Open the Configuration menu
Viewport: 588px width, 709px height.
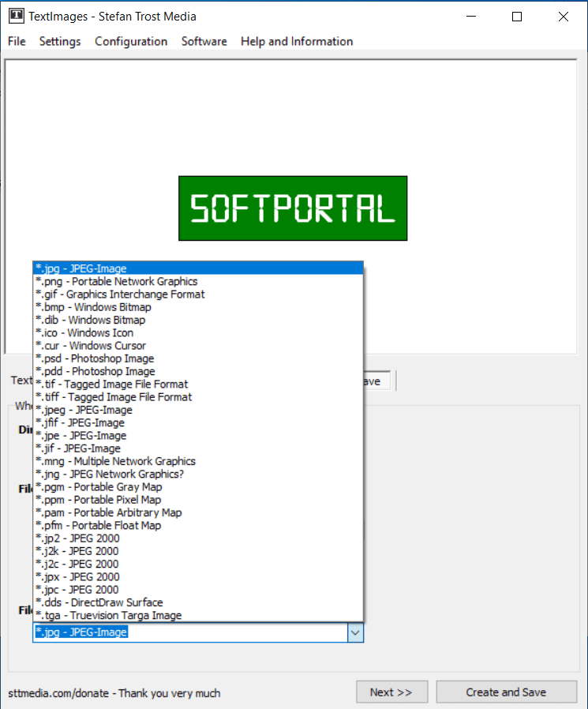coord(131,41)
